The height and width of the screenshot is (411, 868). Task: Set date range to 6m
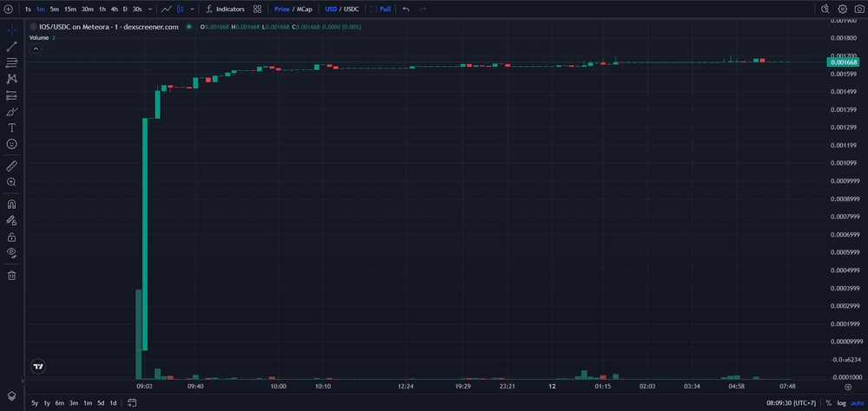click(60, 403)
